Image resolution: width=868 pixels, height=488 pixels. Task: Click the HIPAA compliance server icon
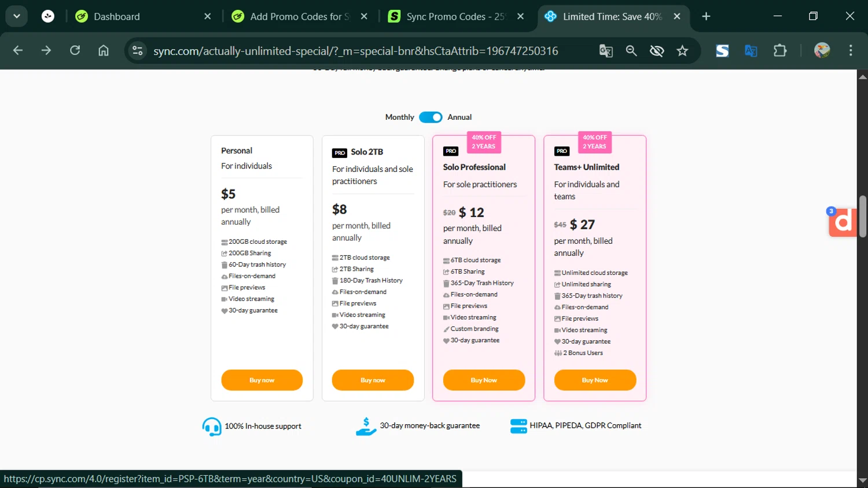(518, 426)
